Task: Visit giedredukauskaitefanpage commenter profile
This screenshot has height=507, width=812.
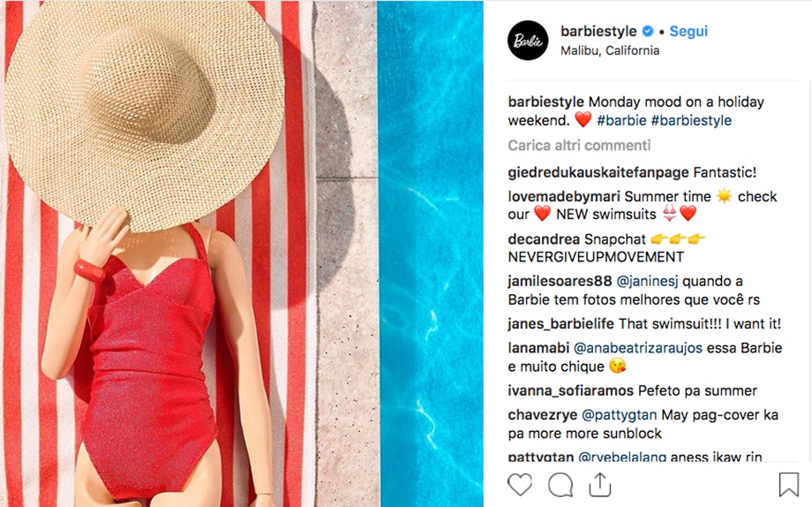Action: tap(598, 172)
